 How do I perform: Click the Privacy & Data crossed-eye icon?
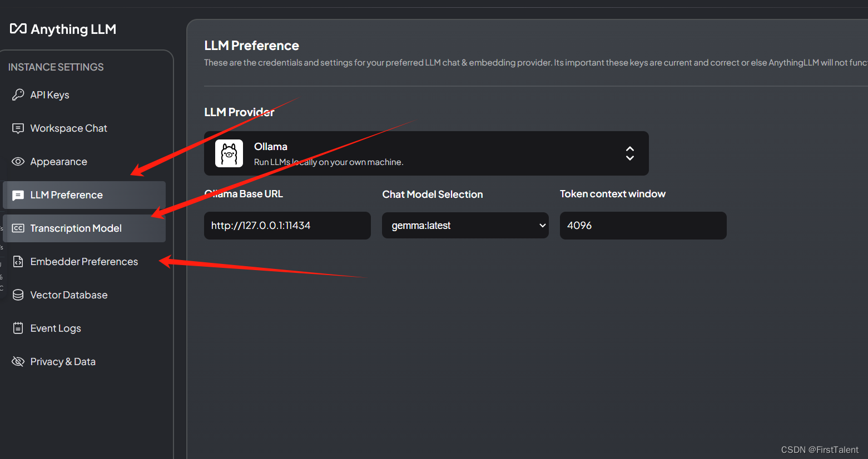(x=18, y=362)
